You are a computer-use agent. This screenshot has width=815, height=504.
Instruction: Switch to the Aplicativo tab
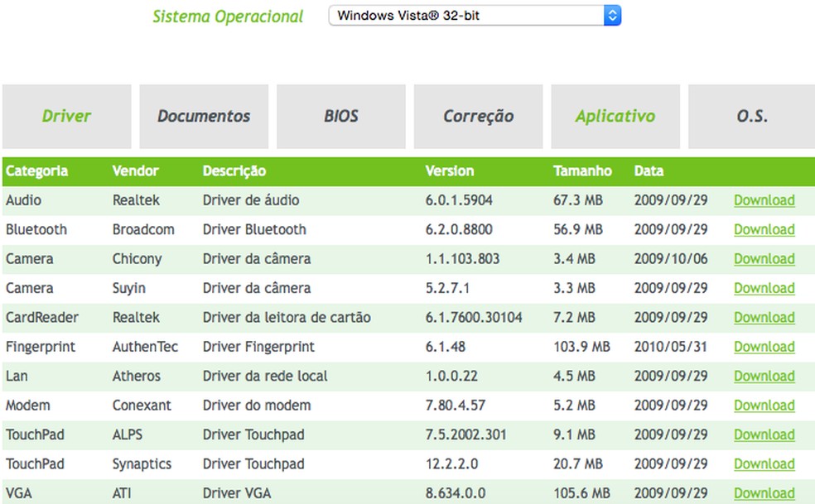[615, 116]
